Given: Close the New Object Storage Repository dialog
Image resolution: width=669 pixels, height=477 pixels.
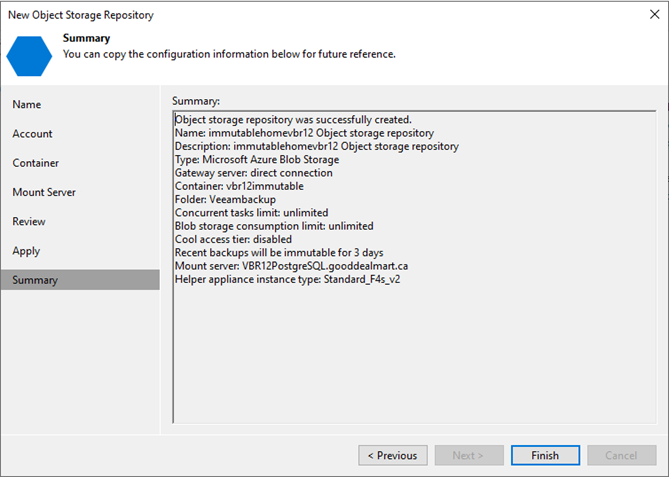Looking at the screenshot, I should [654, 14].
